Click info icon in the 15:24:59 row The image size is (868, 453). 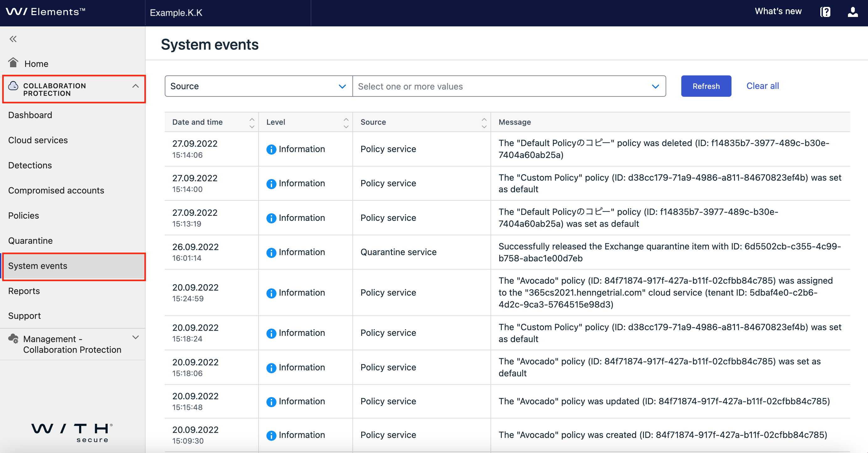[271, 293]
